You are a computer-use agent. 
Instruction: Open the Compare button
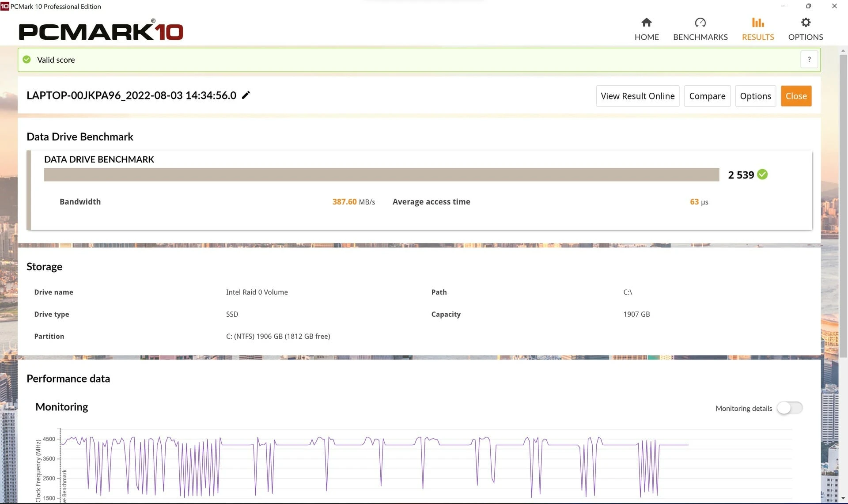pos(707,96)
